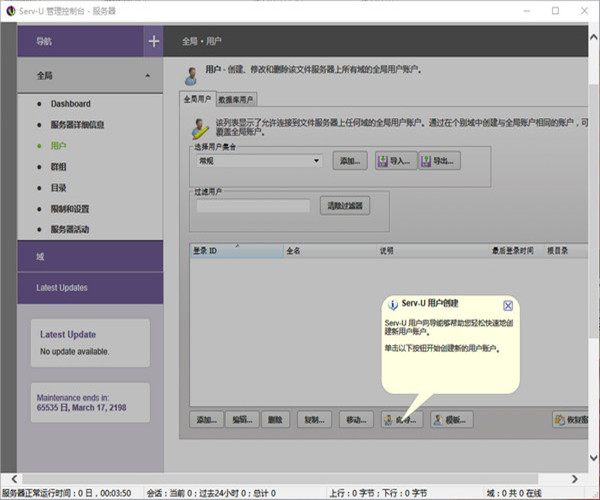Screen dimensions: 600x500
Task: Click the 添加 button below the user list
Action: 207,419
